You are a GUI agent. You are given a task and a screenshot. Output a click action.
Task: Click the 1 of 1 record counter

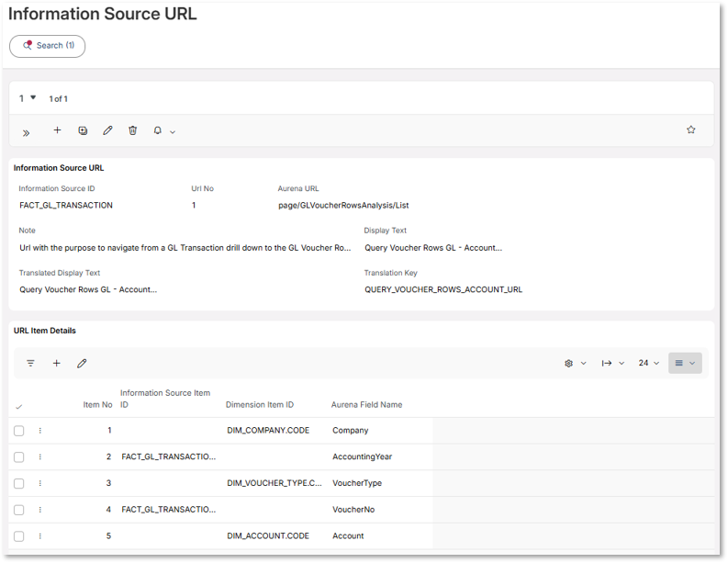[59, 99]
